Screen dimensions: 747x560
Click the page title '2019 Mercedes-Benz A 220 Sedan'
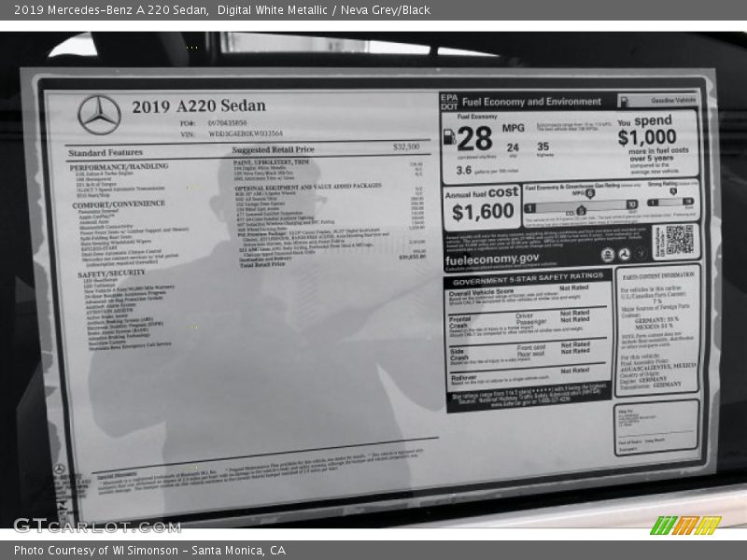click(x=111, y=10)
